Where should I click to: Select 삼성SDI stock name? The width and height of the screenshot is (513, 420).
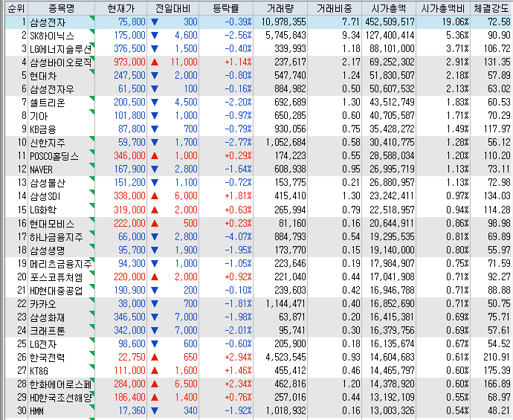(45, 196)
